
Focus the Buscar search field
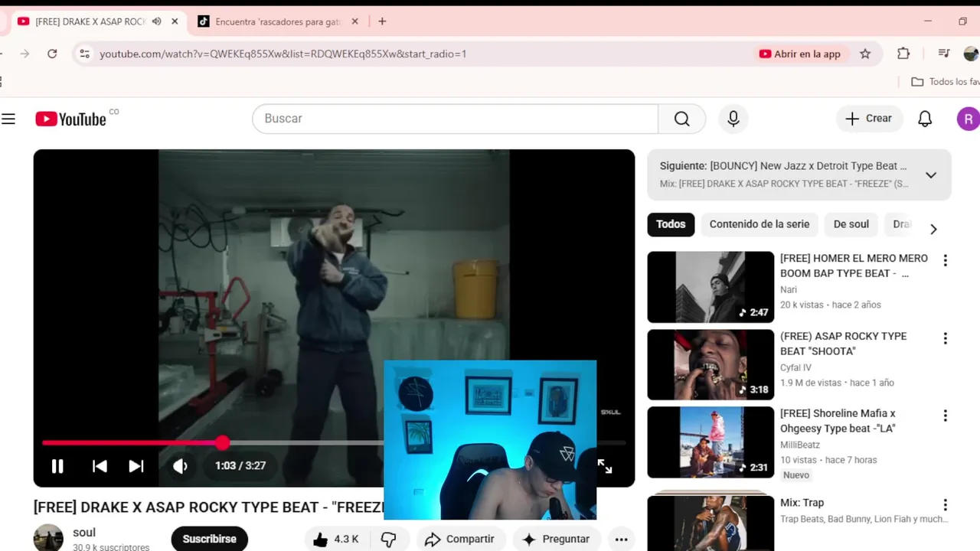(455, 119)
